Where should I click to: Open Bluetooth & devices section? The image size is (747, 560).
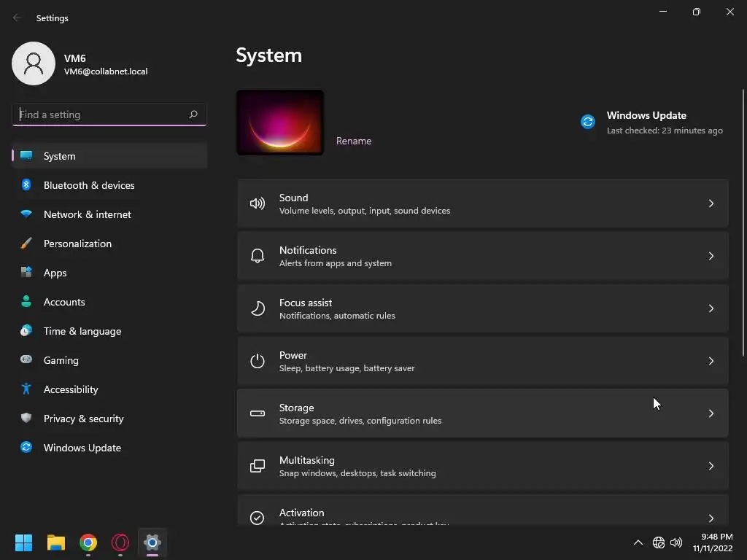coord(109,185)
